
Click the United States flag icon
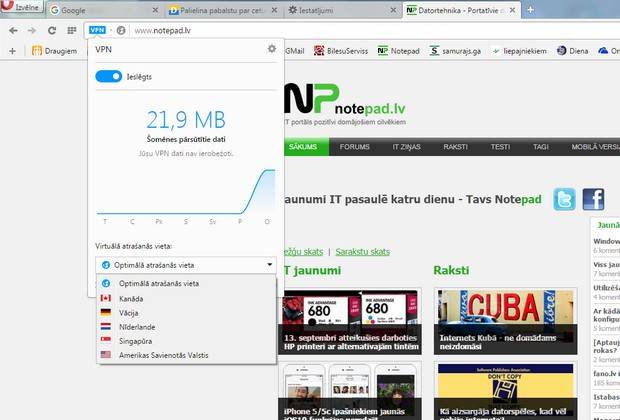click(106, 354)
